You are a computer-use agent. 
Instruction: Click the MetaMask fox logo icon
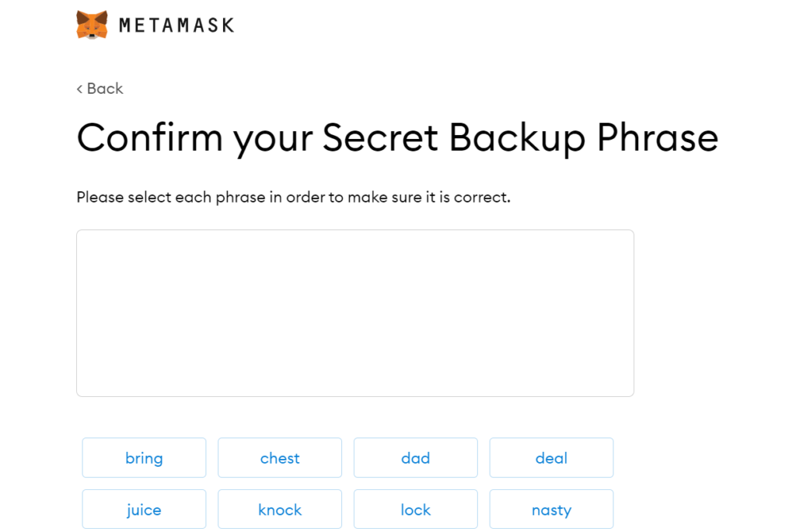pyautogui.click(x=92, y=24)
